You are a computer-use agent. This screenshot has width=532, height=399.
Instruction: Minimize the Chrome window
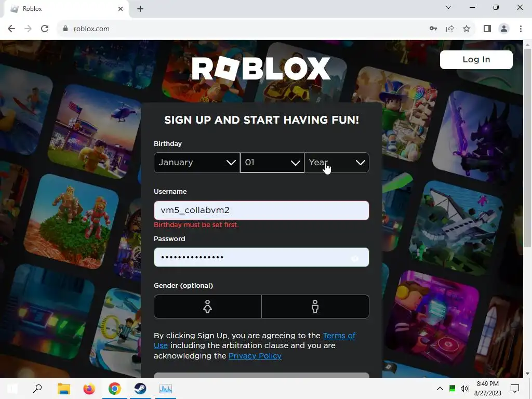click(472, 7)
